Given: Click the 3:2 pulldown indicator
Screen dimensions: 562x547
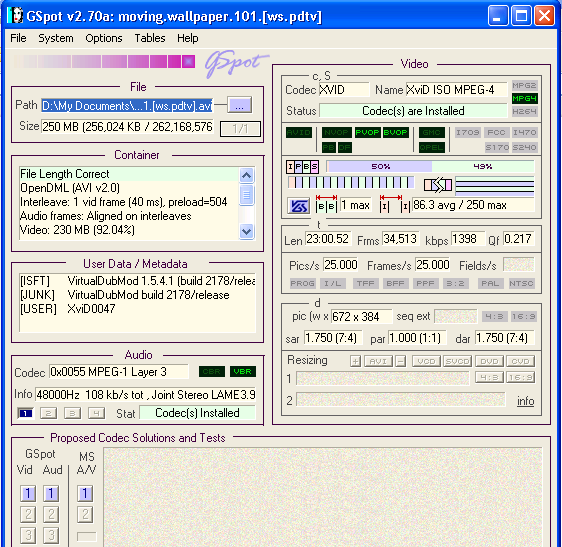Looking at the screenshot, I should tap(455, 284).
